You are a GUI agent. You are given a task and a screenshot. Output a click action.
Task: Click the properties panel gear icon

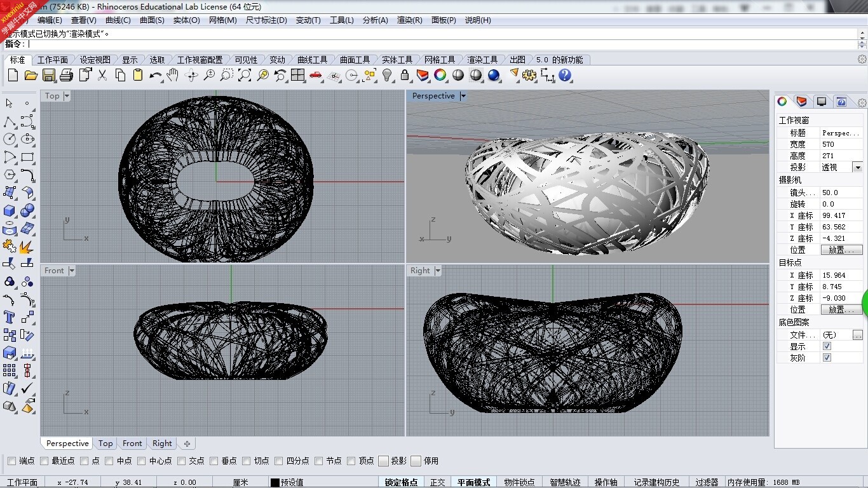click(x=862, y=103)
